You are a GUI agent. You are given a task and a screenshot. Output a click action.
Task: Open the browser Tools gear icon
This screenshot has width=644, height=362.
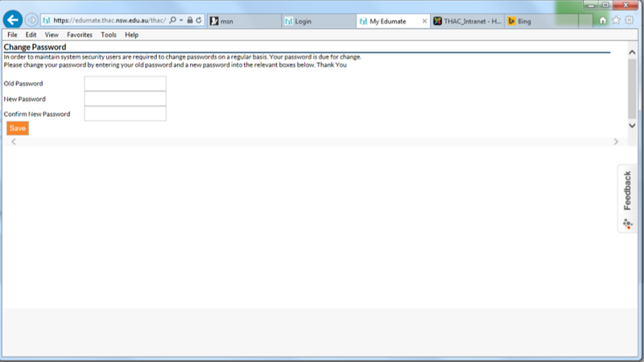[x=630, y=19]
